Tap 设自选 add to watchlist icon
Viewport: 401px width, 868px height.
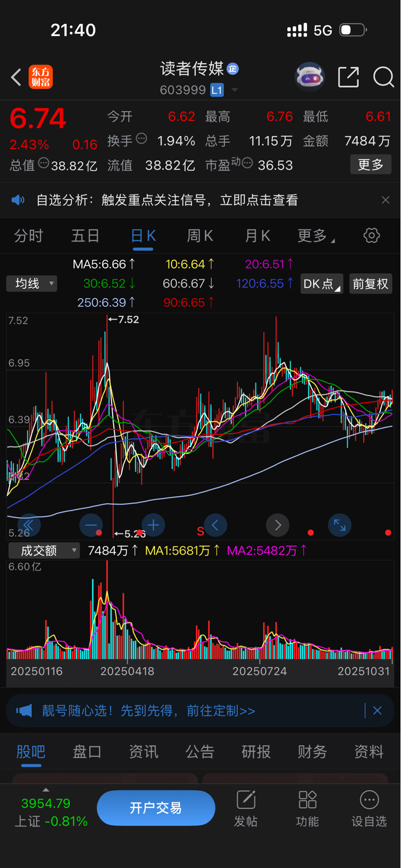tap(369, 809)
